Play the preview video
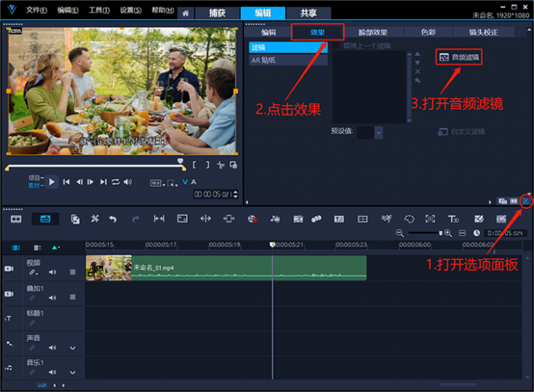Image resolution: width=534 pixels, height=392 pixels. tap(52, 182)
